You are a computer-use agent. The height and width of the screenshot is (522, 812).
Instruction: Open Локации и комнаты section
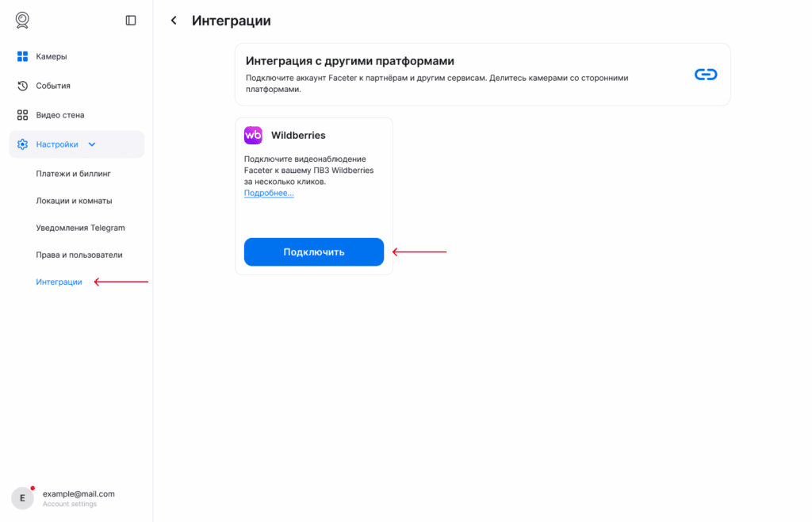(74, 201)
